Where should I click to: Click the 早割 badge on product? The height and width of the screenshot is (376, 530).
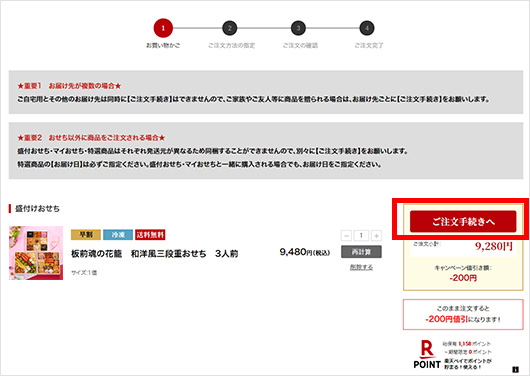coord(86,235)
